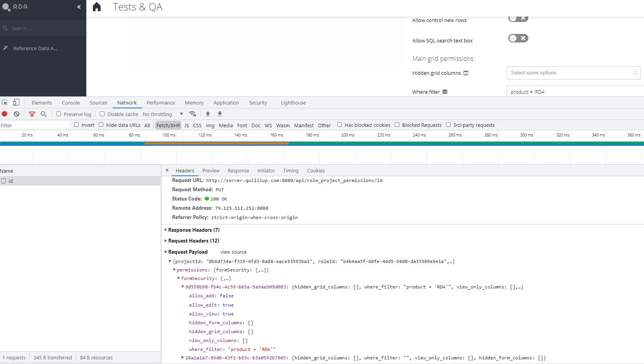Viewport: 644px width, 364px height.
Task: Check 3rd-party requests checkbox
Action: (448, 125)
